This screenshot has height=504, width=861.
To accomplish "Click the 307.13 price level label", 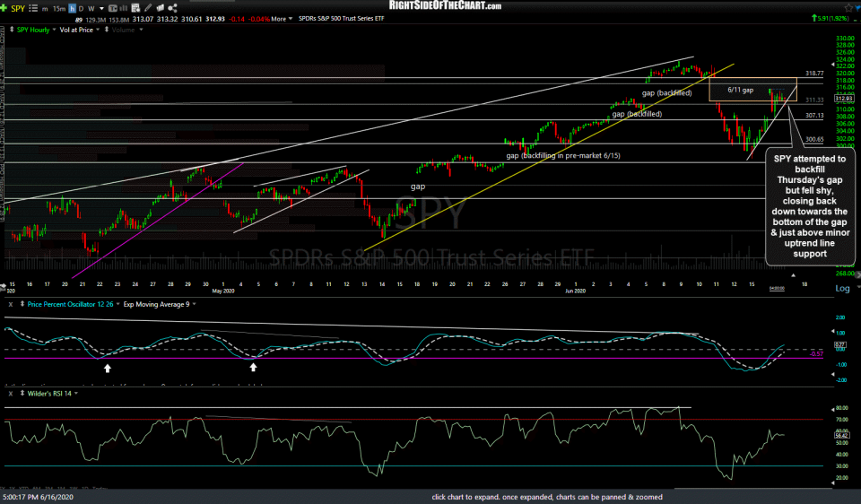I will (814, 116).
